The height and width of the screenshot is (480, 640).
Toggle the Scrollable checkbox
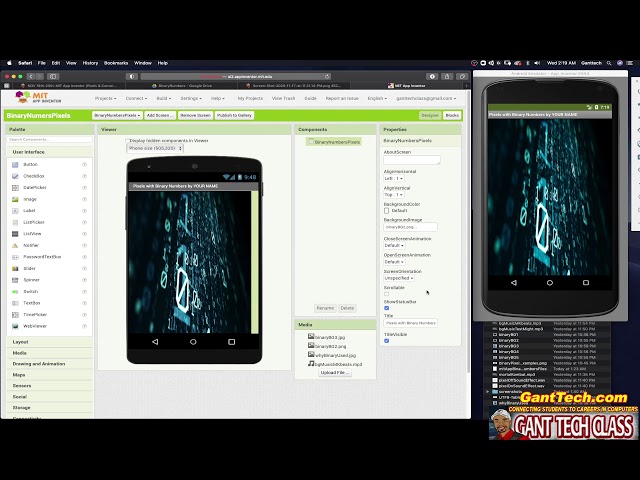point(387,294)
